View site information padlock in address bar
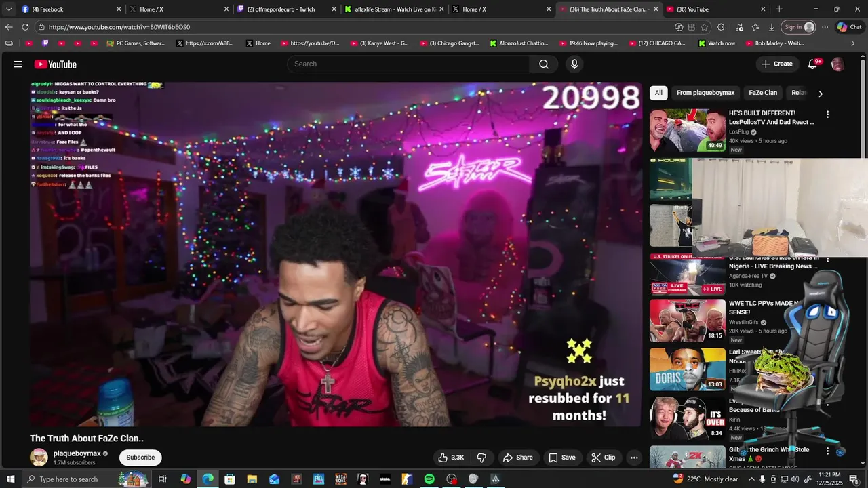The image size is (868, 488). coord(41,27)
